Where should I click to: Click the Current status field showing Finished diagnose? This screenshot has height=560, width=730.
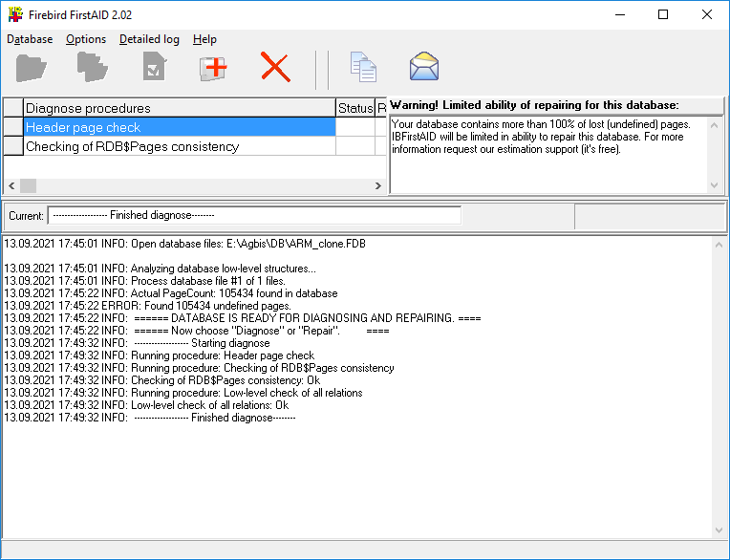[x=254, y=215]
